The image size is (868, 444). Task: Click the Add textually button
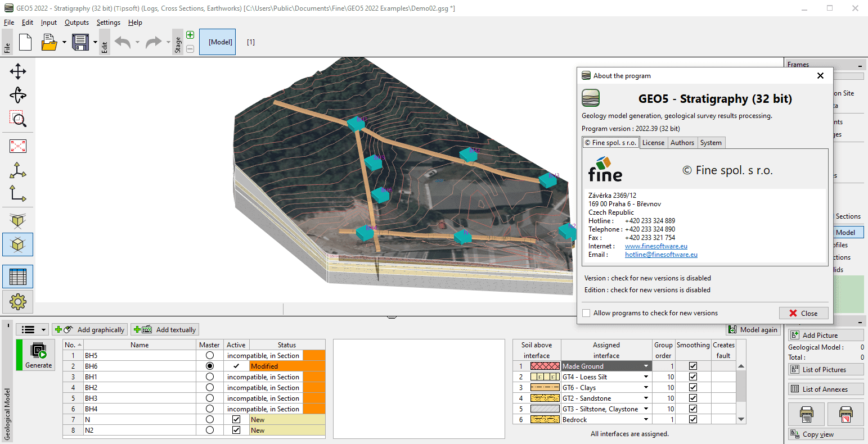click(166, 330)
